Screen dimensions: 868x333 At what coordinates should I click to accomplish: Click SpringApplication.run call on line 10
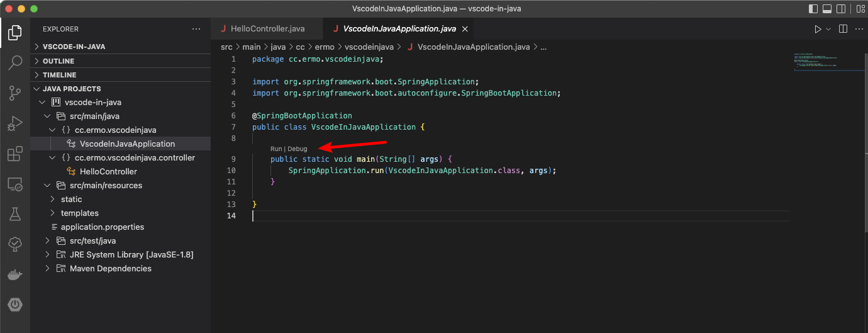[x=335, y=171]
